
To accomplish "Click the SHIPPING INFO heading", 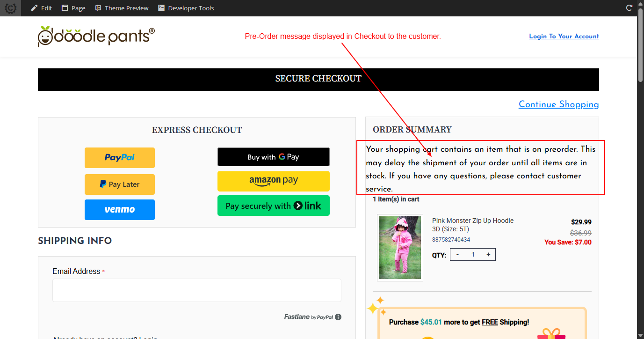I will tap(75, 241).
